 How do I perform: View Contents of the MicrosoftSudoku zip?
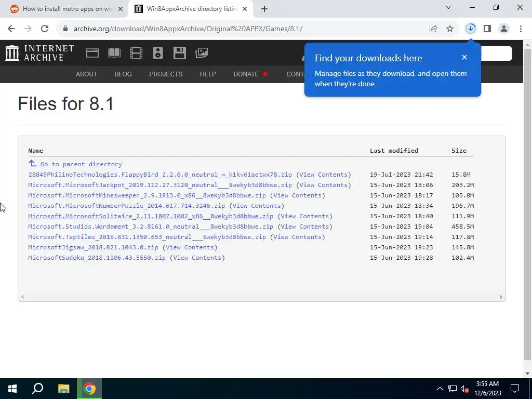pyautogui.click(x=197, y=258)
